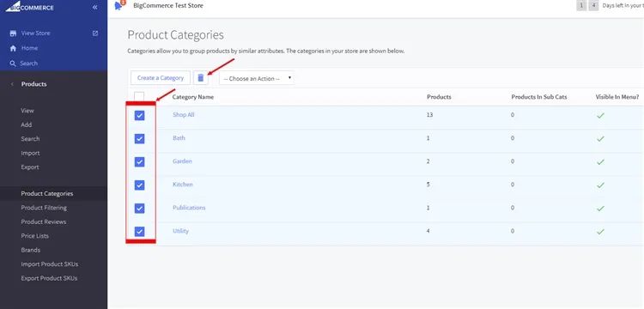Open the Utility category link
Viewport: 644px width, 309px height.
click(x=180, y=231)
